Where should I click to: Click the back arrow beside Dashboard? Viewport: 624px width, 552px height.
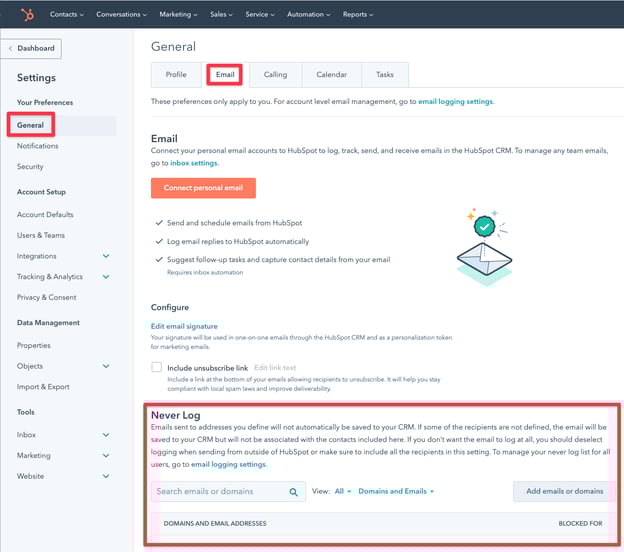(x=10, y=48)
